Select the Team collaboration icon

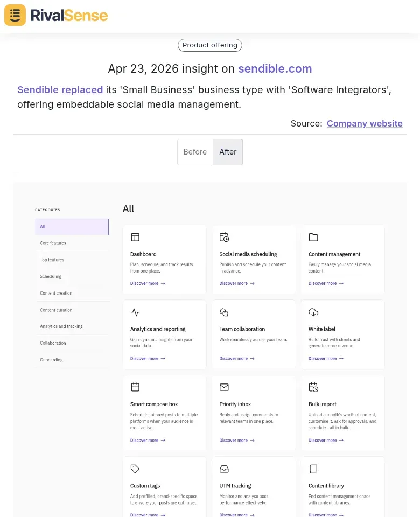tap(224, 312)
